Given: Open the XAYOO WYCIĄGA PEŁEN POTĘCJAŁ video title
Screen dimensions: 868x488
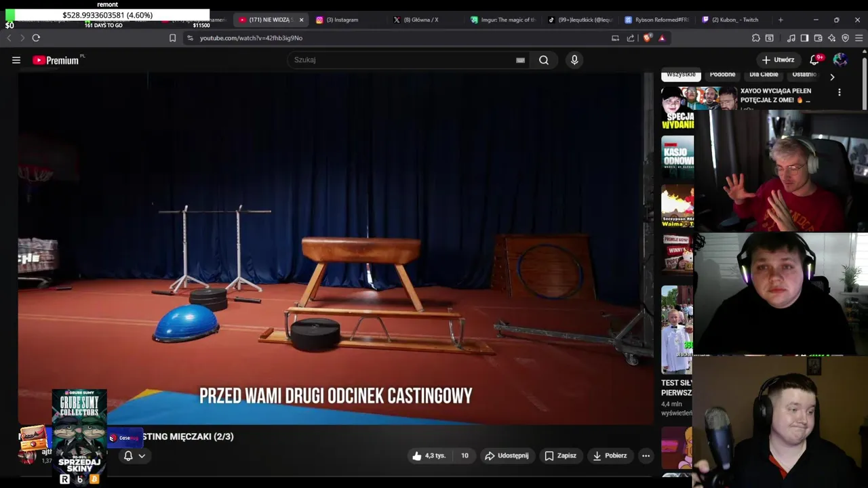Looking at the screenshot, I should 776,96.
